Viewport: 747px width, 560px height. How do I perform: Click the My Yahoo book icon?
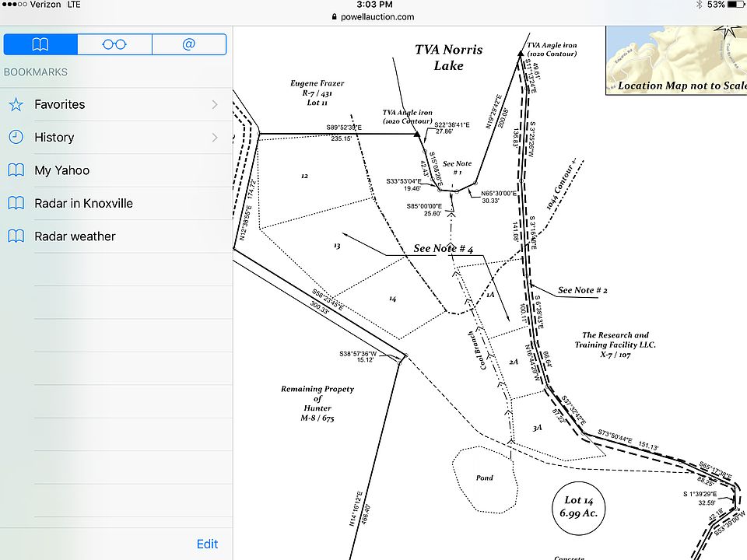click(x=16, y=170)
